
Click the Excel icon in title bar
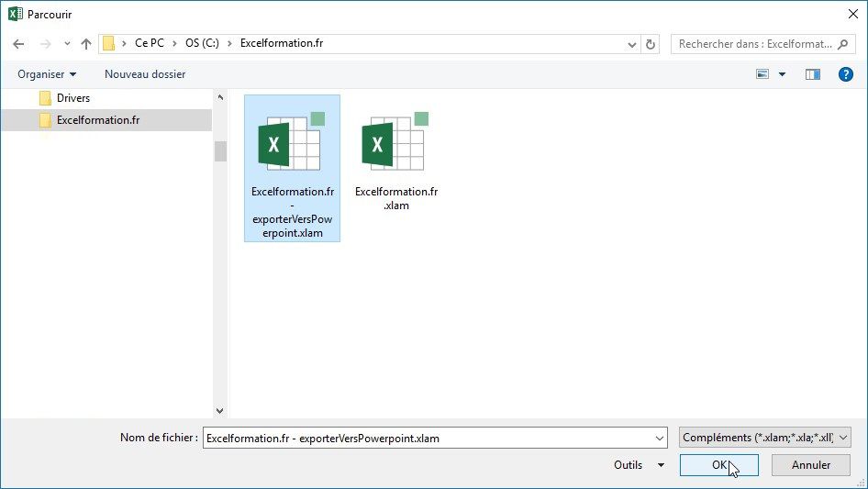pos(15,14)
